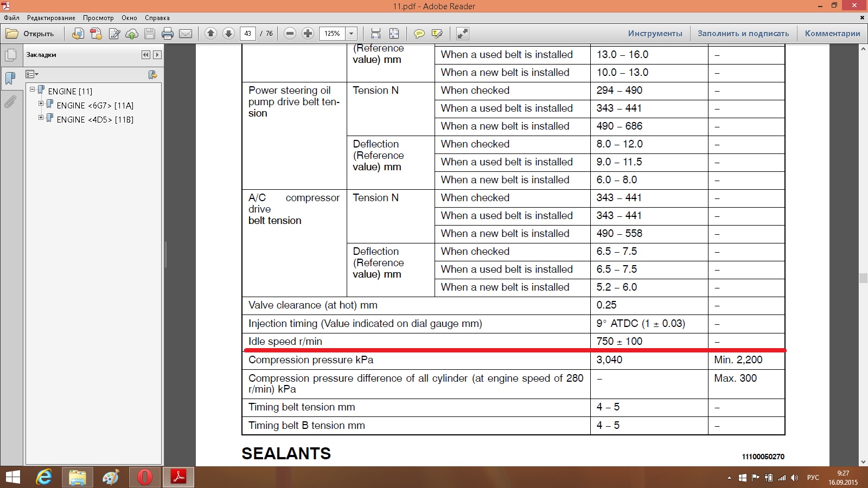The image size is (868, 488).
Task: Click the page number input field
Action: [x=247, y=34]
